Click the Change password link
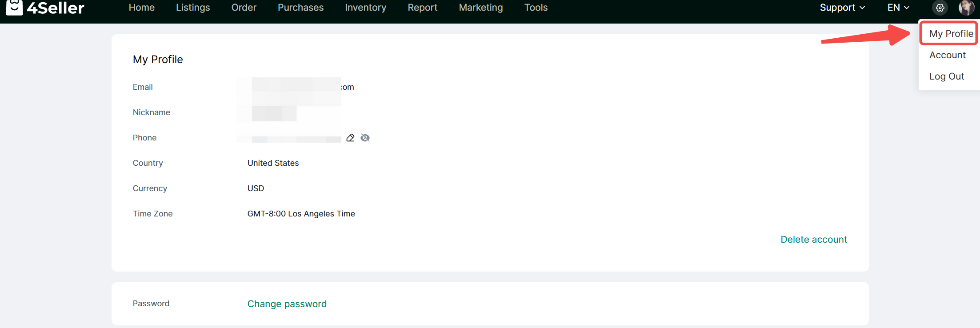 click(287, 304)
